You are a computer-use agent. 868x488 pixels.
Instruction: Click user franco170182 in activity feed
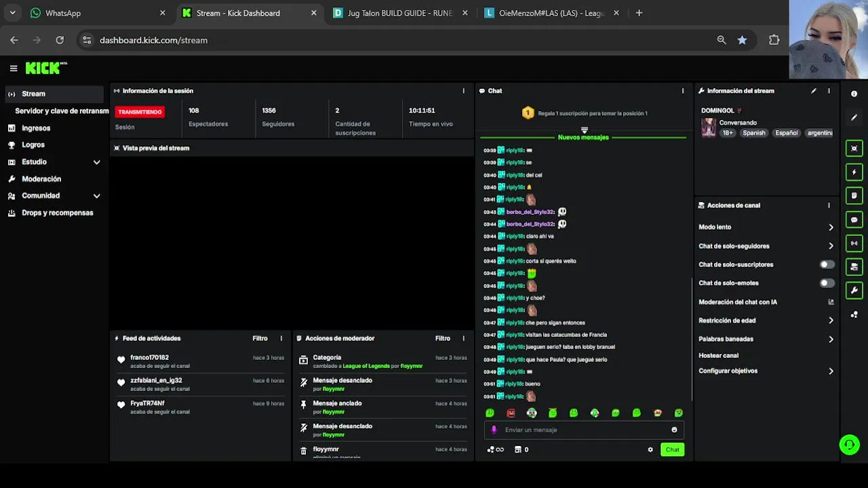tap(149, 357)
